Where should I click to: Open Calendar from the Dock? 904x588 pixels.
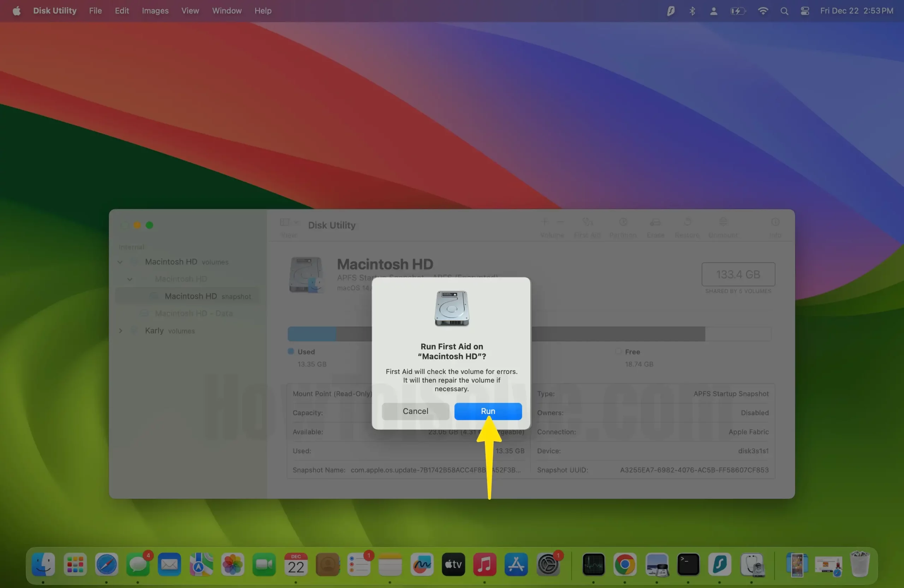[x=296, y=564]
